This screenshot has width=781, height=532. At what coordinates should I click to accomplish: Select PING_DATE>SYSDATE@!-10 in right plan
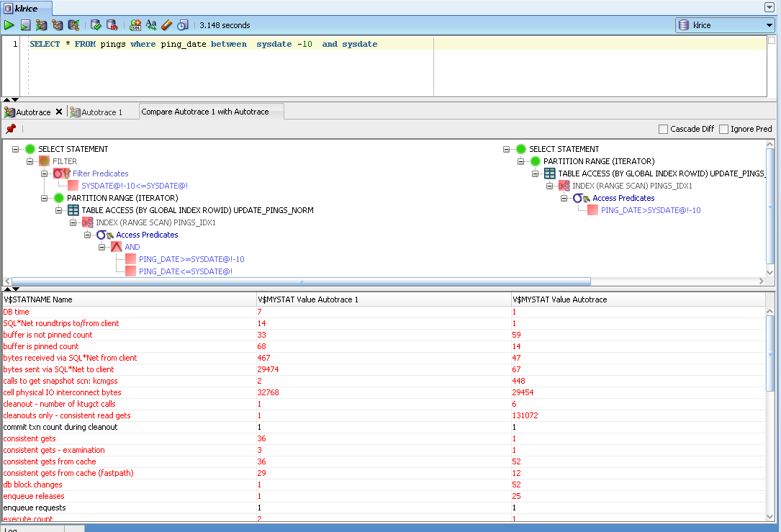click(x=651, y=210)
